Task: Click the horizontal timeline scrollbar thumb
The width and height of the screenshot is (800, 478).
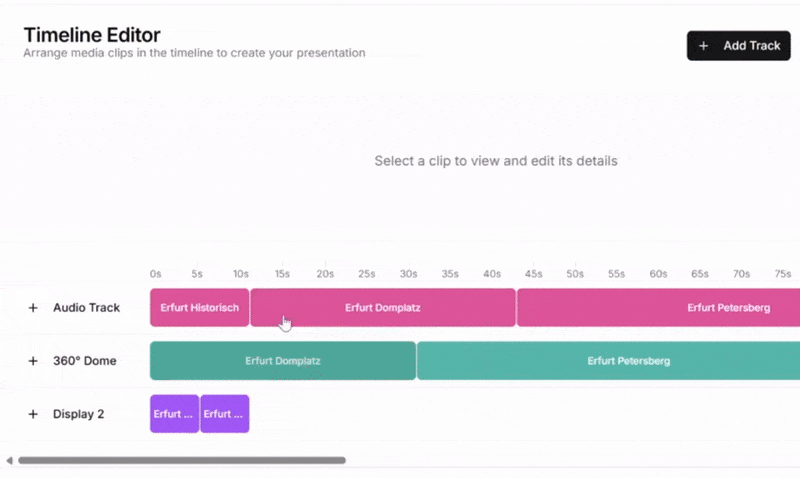Action: click(181, 461)
